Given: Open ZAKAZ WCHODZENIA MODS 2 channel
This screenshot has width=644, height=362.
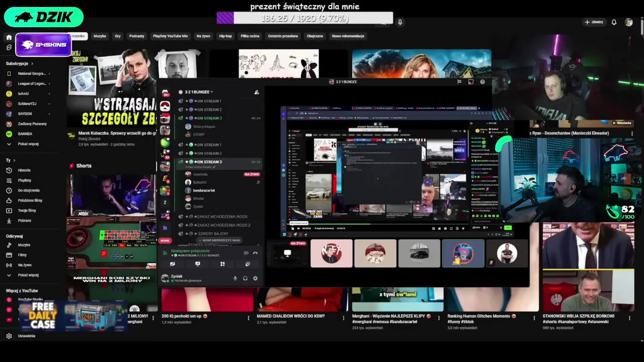Looking at the screenshot, I should click(219, 225).
